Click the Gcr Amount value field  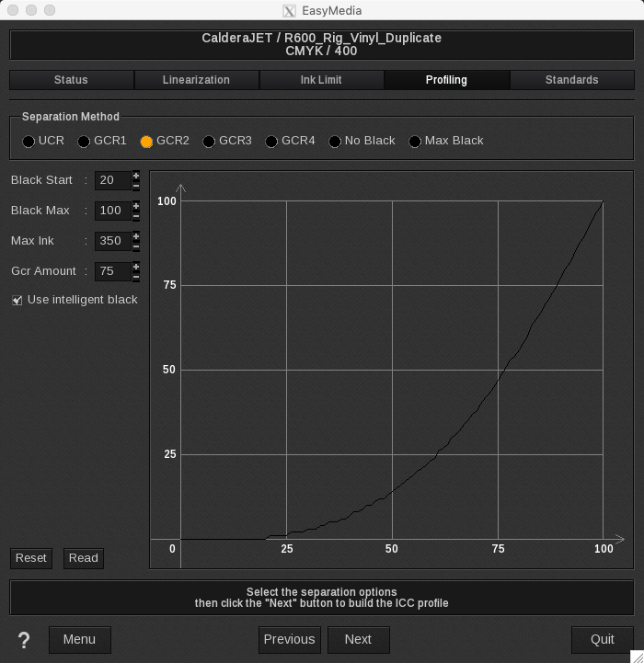pos(113,272)
